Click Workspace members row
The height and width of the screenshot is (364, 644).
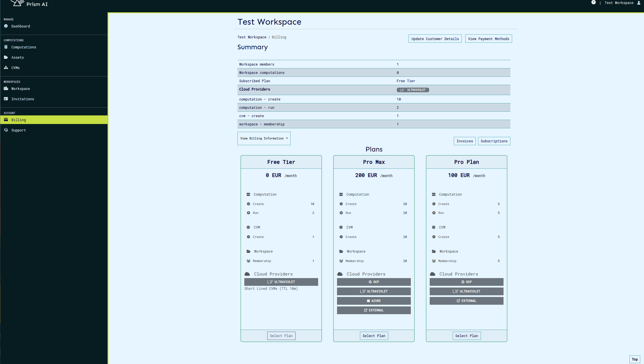(374, 64)
